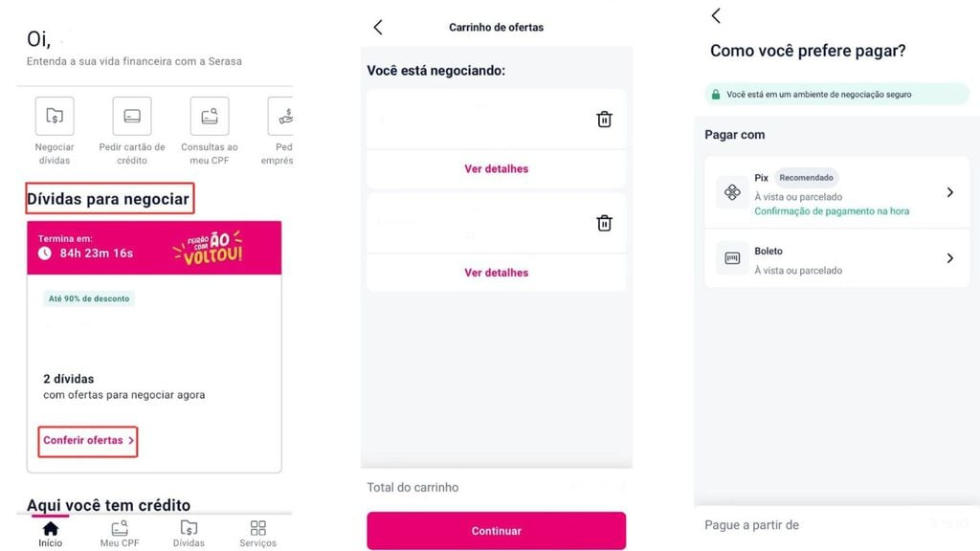Open Pedir cartão de crédito shortcut

click(x=132, y=117)
